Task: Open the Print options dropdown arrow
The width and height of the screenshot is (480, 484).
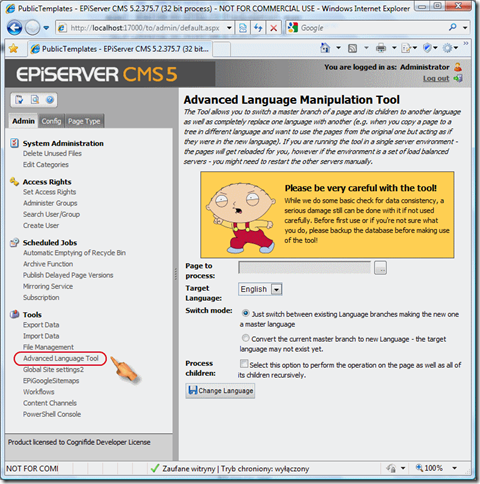Action: pos(394,48)
